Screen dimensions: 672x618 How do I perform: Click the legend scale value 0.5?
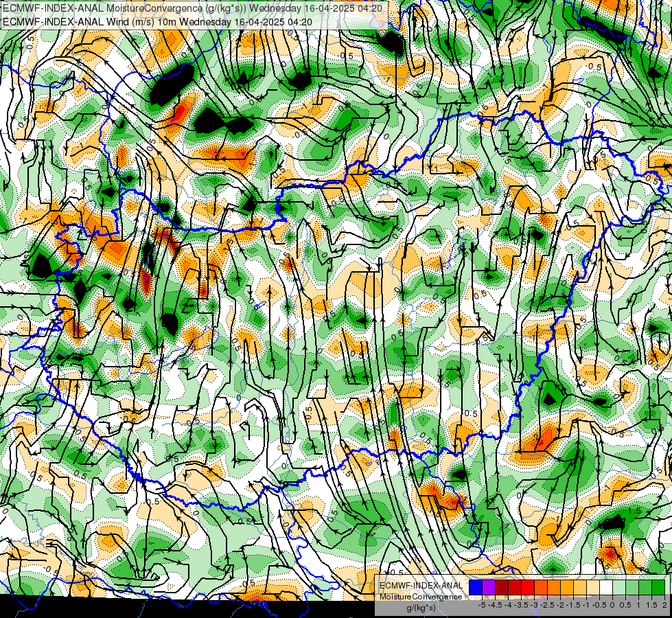pos(625,605)
